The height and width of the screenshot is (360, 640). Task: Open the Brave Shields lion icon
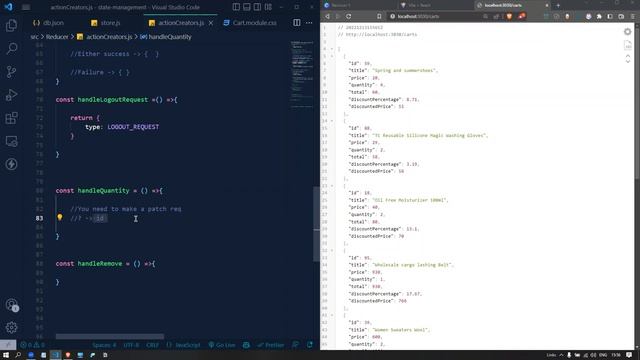[509, 16]
